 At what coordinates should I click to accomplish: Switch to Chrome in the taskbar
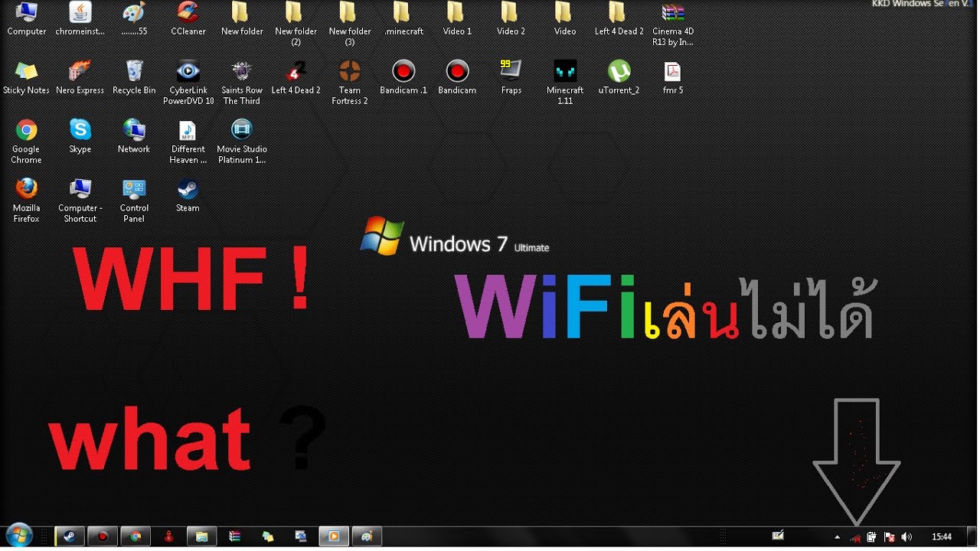coord(136,536)
